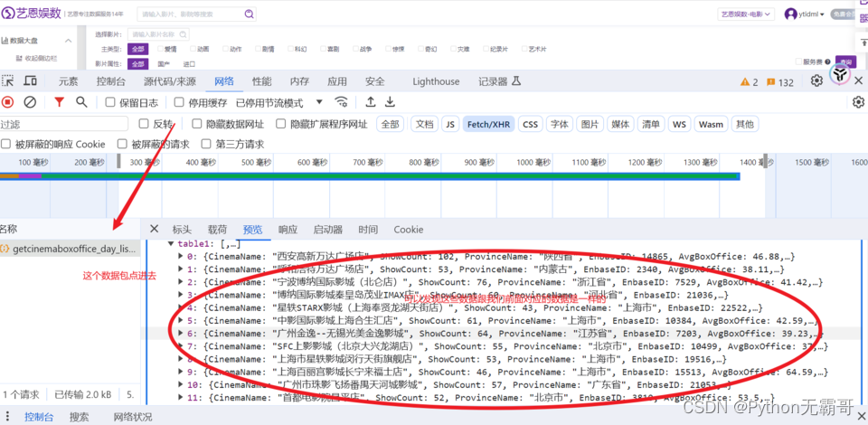Open the 网络状况 drawer tab
This screenshot has width=868, height=425.
133,417
